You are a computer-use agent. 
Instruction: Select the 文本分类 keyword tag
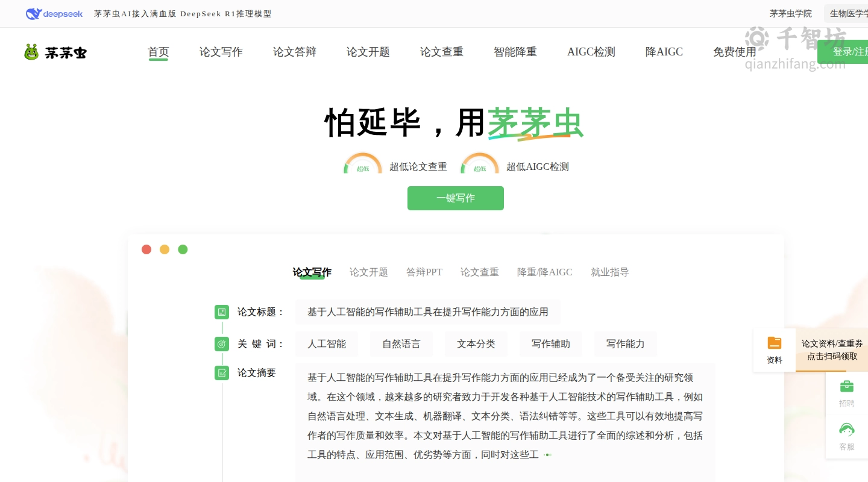(476, 344)
